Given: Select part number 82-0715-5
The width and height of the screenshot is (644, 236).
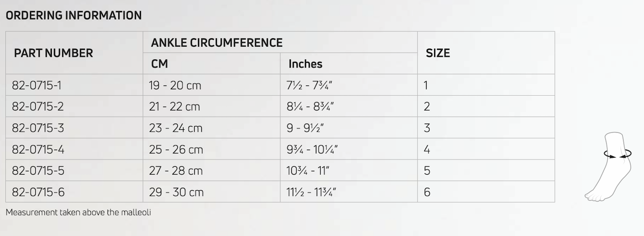Looking at the screenshot, I should (x=38, y=171).
